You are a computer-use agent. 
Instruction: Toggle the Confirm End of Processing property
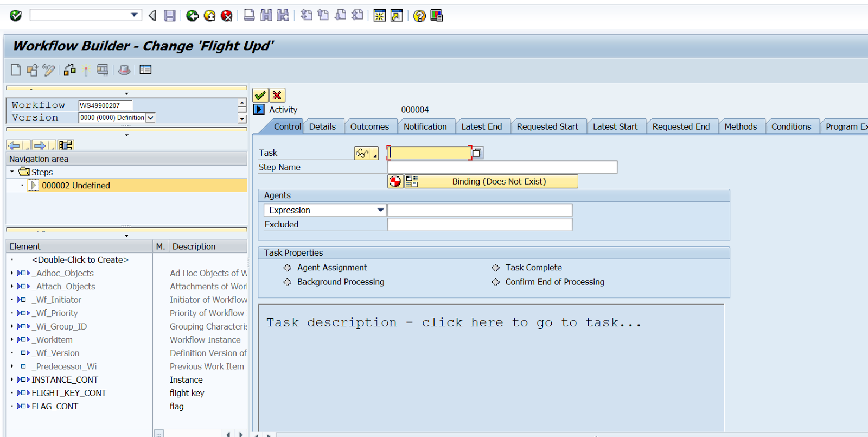pos(495,282)
